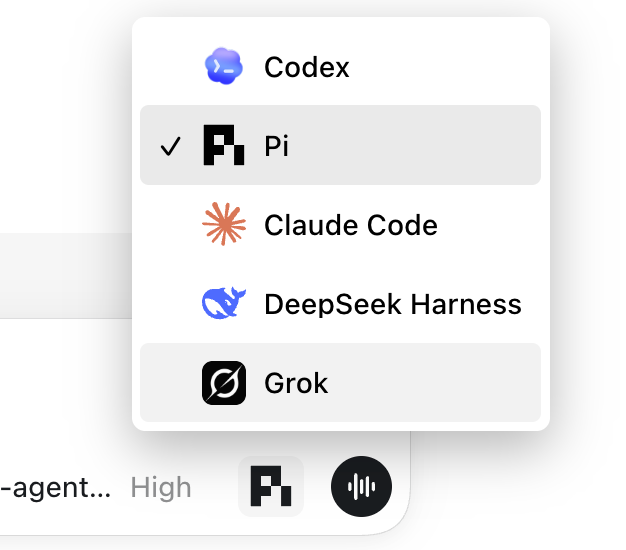The image size is (626, 550).
Task: Click the Pi pixel logo in the menu
Action: pos(224,145)
